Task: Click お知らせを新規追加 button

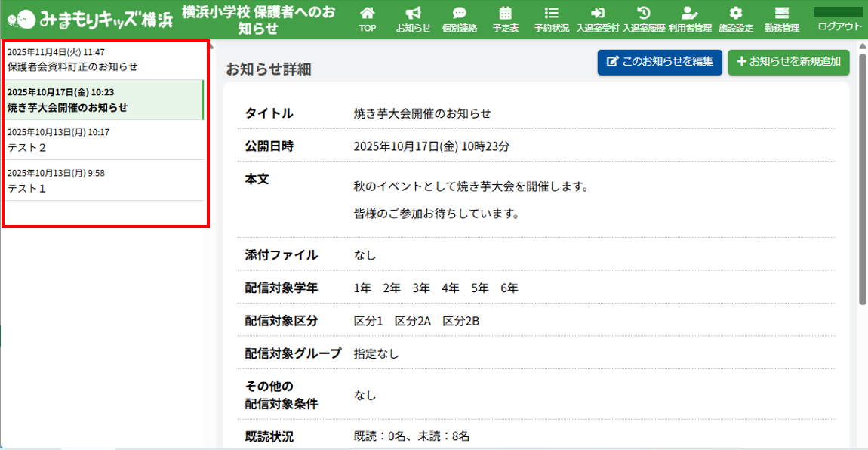Action: tap(788, 62)
